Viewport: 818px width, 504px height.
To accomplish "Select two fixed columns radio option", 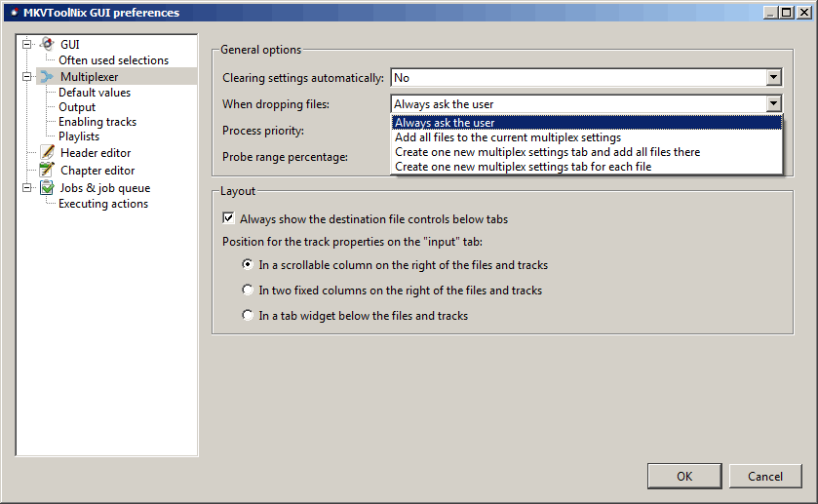I will (x=248, y=290).
